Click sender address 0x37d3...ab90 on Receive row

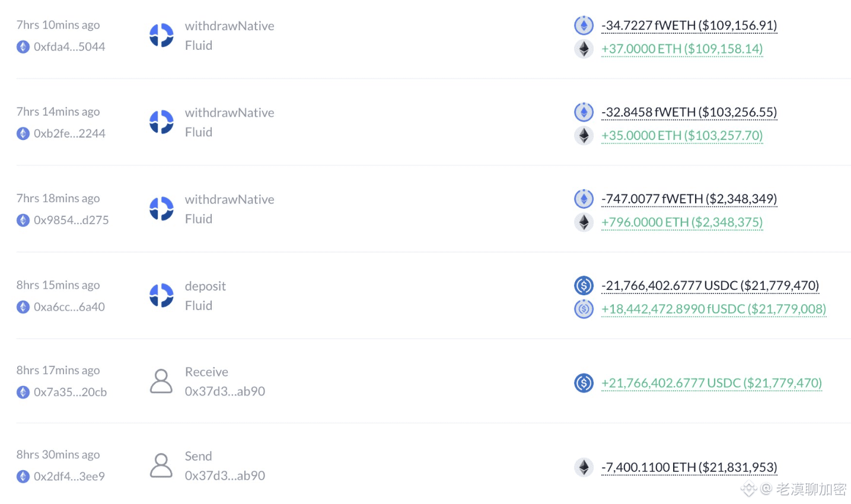(225, 391)
